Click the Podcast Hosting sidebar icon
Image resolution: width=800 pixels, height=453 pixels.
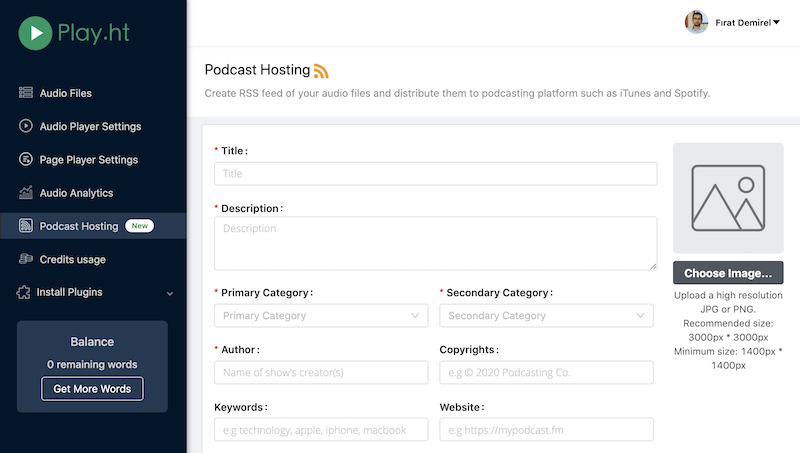click(x=26, y=226)
